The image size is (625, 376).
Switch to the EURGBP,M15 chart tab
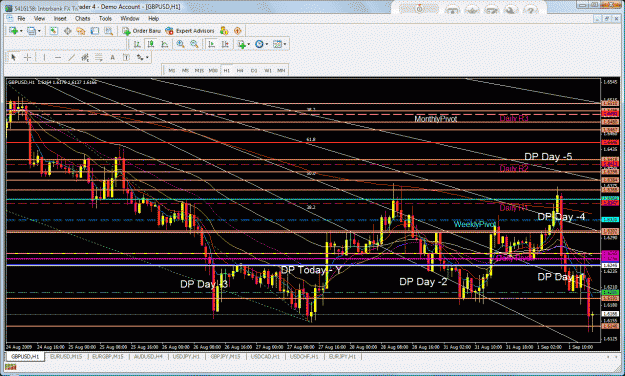tap(108, 356)
